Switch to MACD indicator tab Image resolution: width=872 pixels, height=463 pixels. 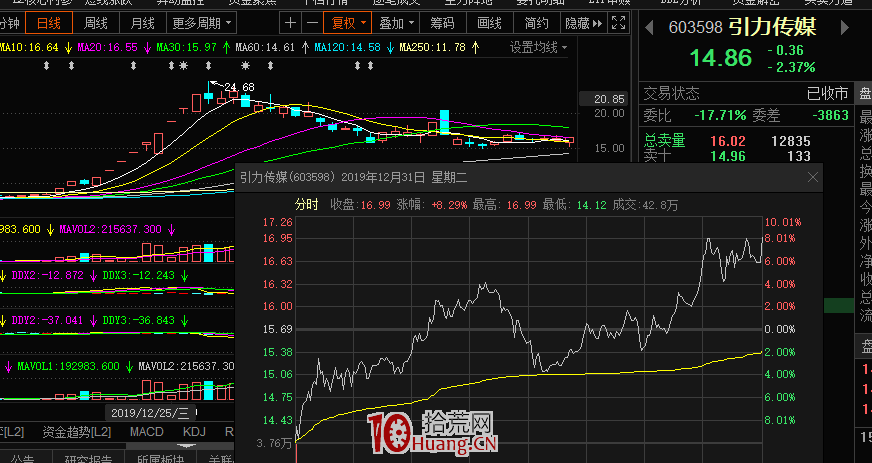(x=147, y=431)
